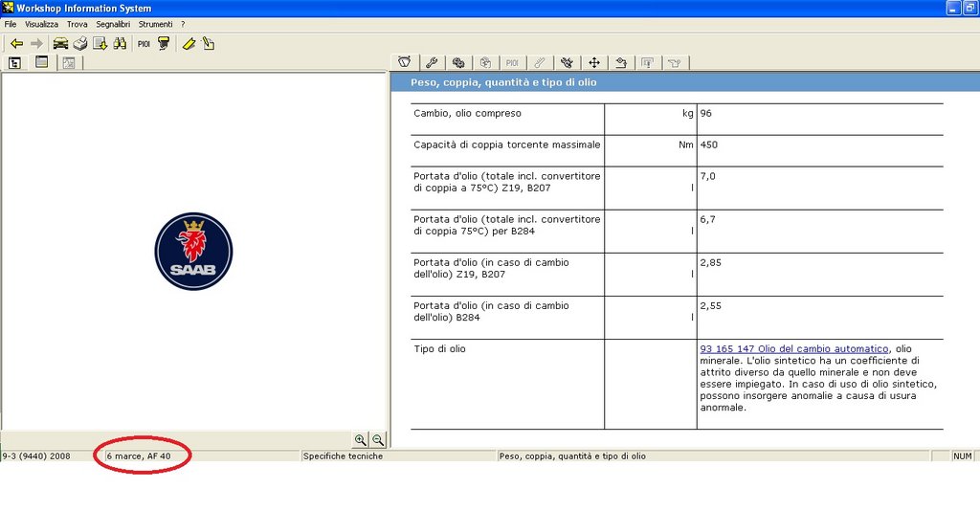Open the Segnalibri menu
Viewport: 980px width, 511px height.
click(113, 23)
